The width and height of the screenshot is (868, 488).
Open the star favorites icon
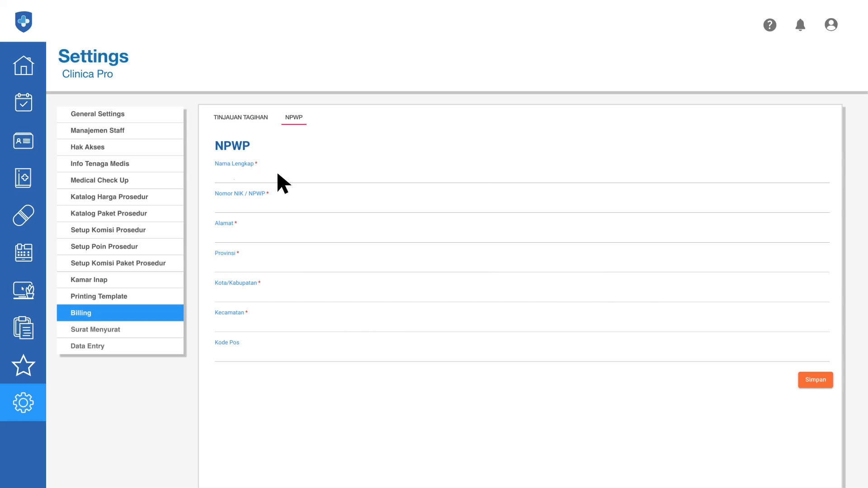pyautogui.click(x=23, y=365)
